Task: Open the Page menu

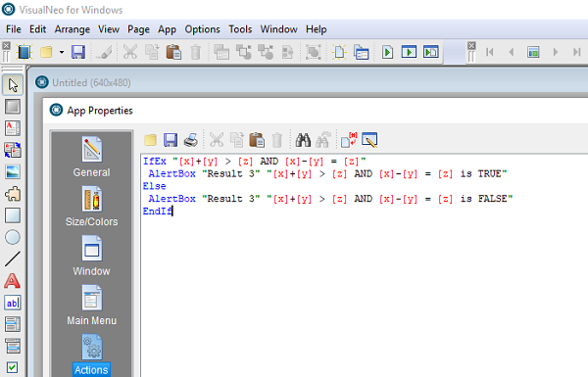Action: [x=138, y=29]
